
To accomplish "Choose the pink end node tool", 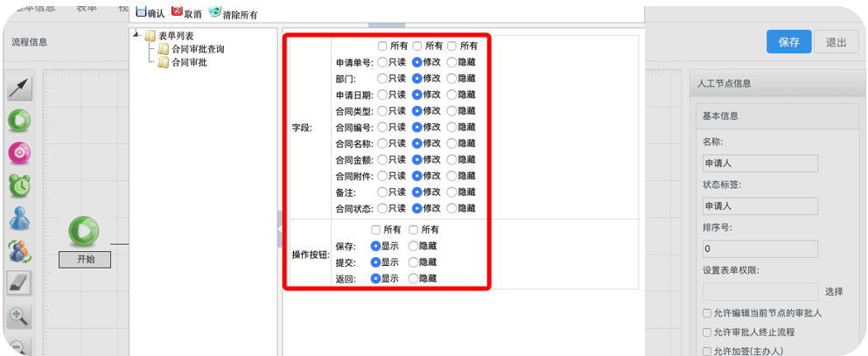I will tap(19, 153).
